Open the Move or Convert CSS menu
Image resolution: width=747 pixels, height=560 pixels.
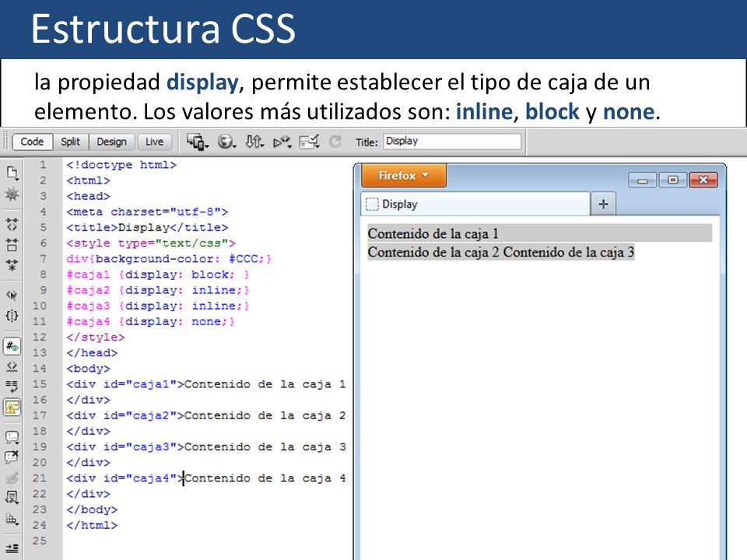[12, 519]
